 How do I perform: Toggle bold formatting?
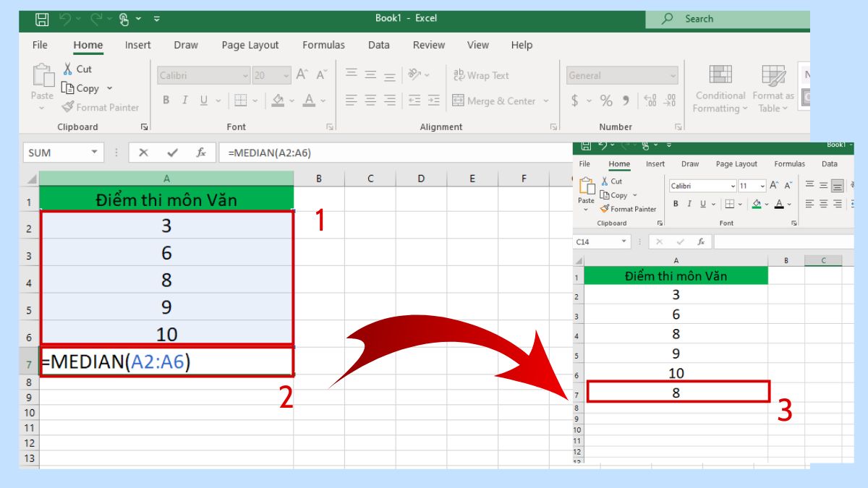pyautogui.click(x=164, y=100)
